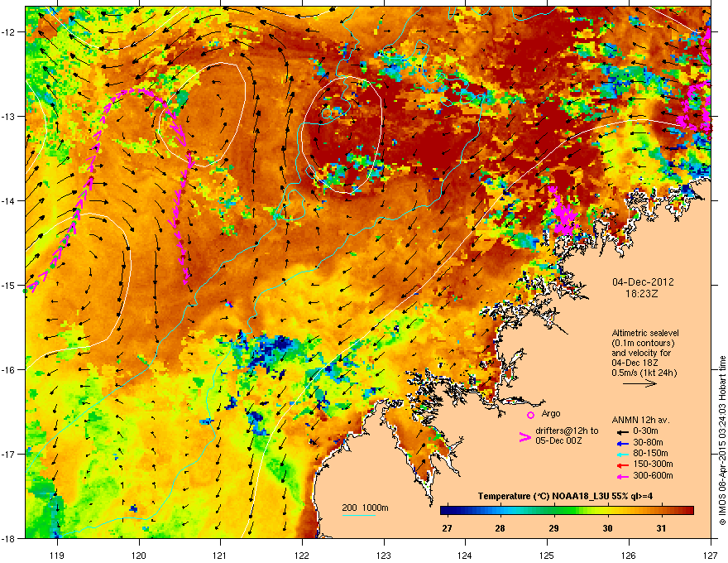Click the '300-600m' depth label
Image resolution: width=728 pixels, height=563 pixels.
point(653,476)
